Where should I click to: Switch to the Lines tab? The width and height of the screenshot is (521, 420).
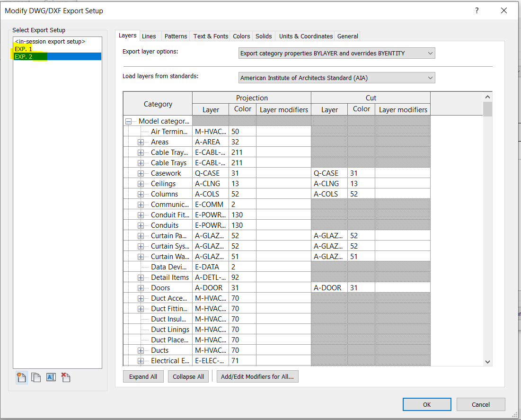150,36
